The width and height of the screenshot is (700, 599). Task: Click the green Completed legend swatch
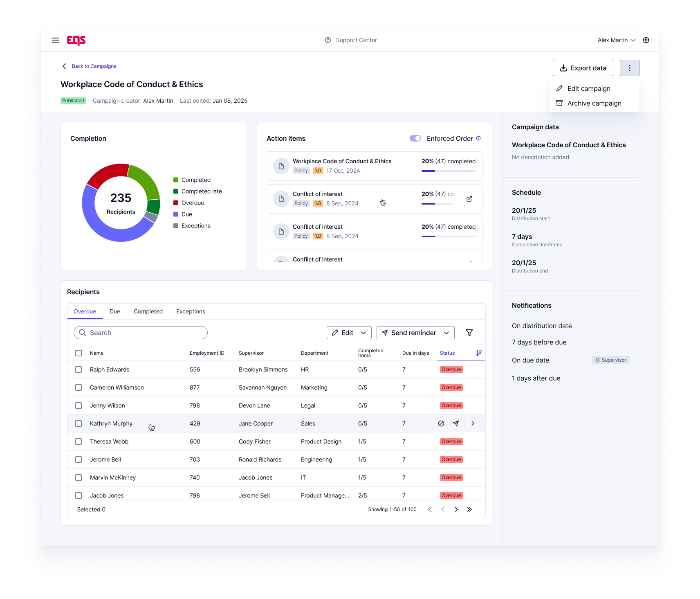coord(176,180)
